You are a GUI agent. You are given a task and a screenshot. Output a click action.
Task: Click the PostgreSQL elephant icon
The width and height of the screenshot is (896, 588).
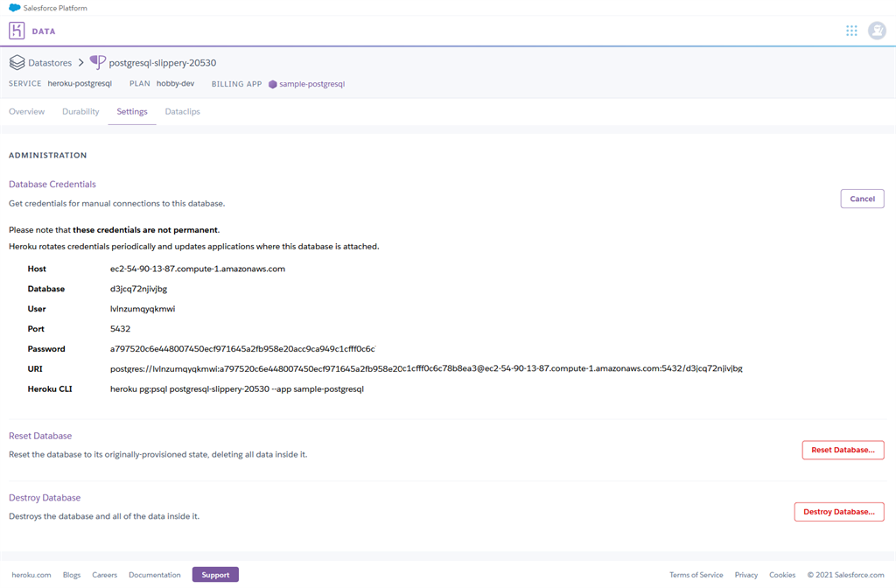98,62
